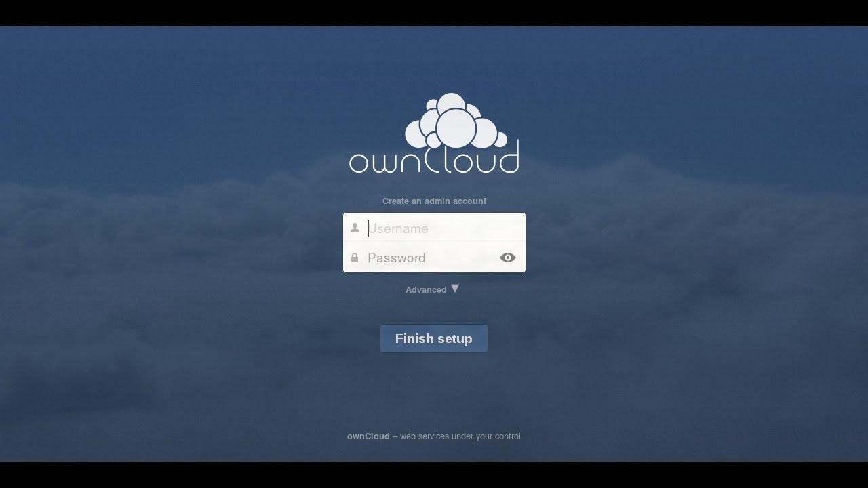
Task: Click the "Create an admin account" heading
Action: click(434, 201)
